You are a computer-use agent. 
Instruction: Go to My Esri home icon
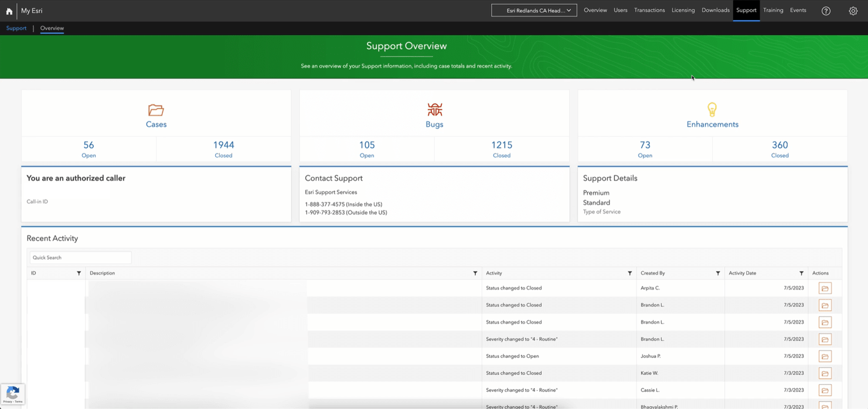9,11
